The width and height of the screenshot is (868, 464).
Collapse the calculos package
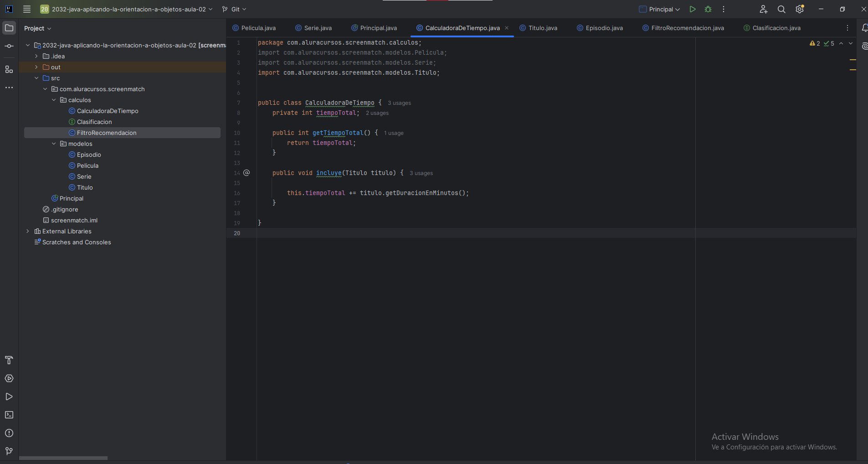[x=54, y=100]
